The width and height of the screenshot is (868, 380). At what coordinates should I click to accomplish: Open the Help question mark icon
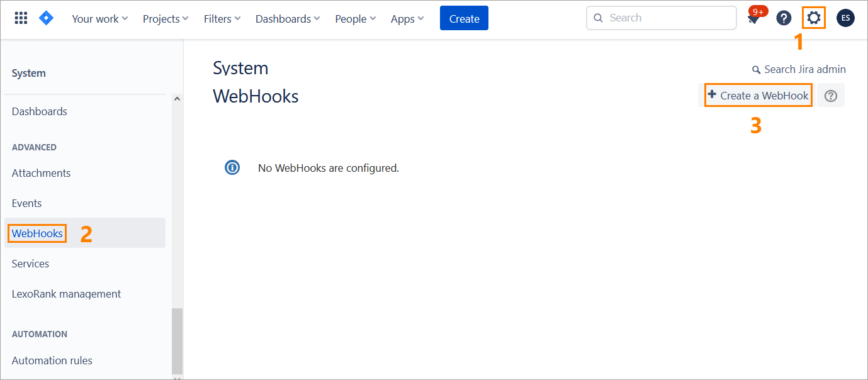784,18
